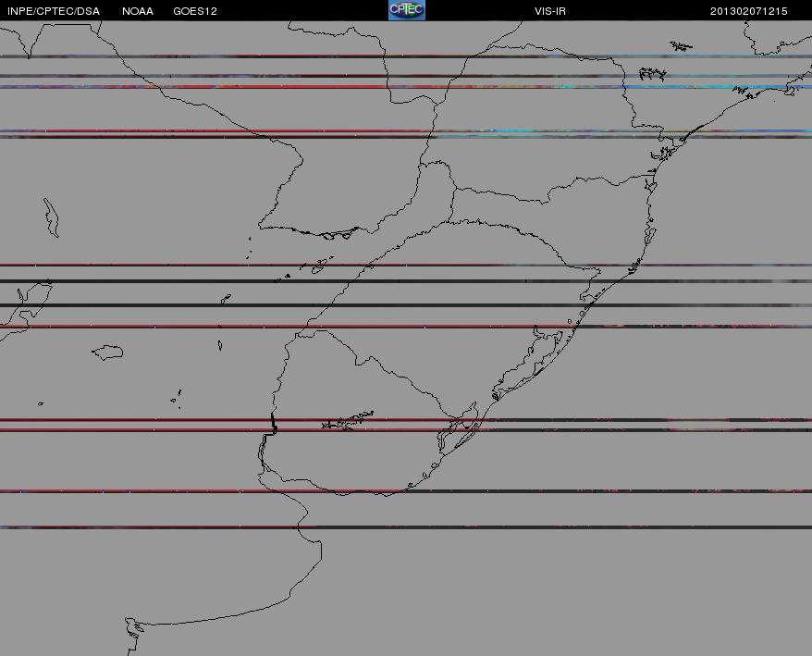812x656 pixels.
Task: Click the VIS-IR channel label
Action: click(550, 11)
